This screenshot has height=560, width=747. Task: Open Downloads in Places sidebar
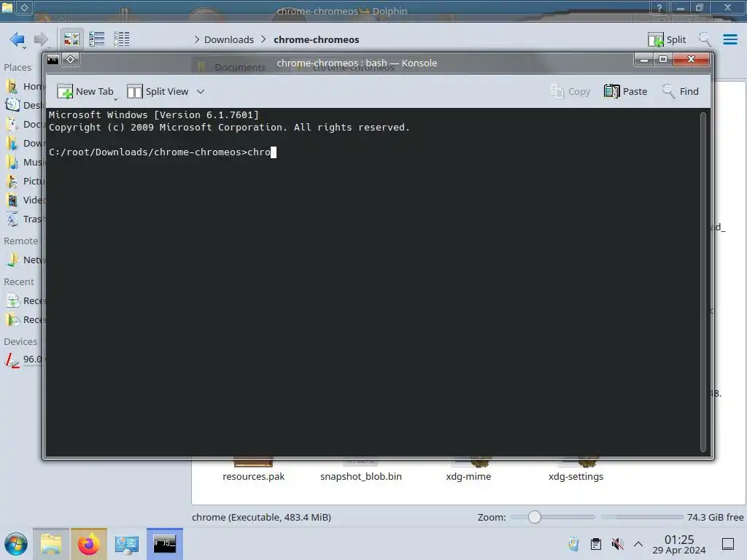coord(24,144)
